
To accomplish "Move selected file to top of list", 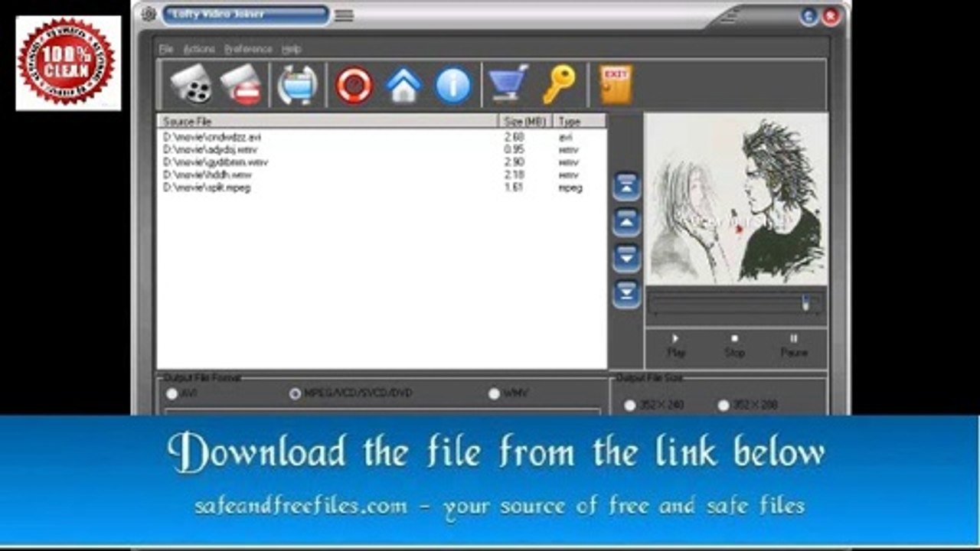I will point(626,186).
